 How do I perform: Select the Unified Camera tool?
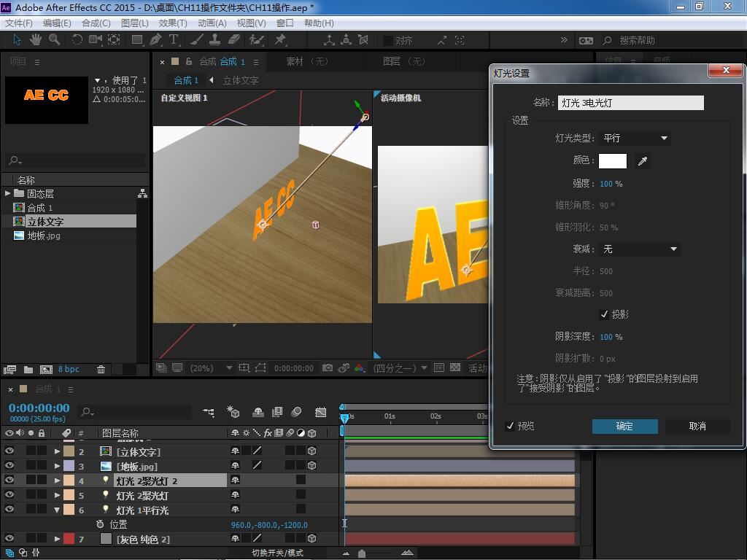click(x=96, y=40)
